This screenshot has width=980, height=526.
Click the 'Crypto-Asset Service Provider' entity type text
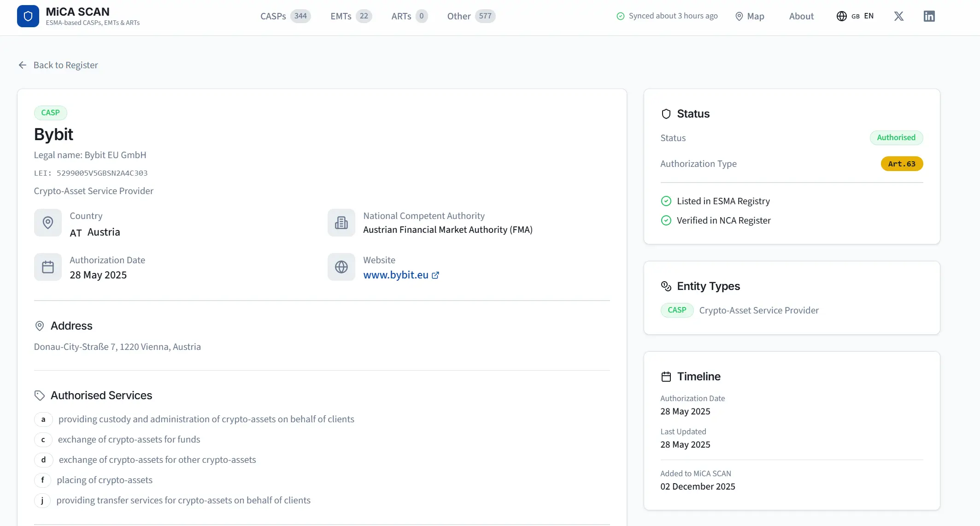759,310
